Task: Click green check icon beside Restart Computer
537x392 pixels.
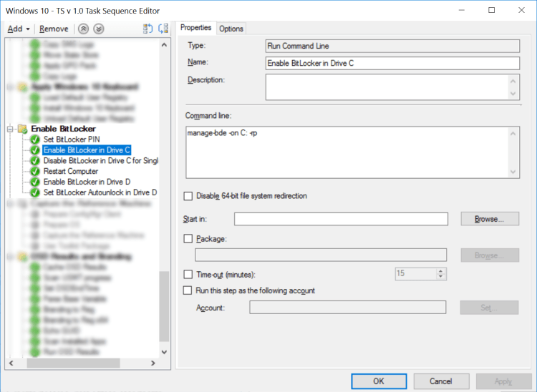Action: click(x=35, y=172)
